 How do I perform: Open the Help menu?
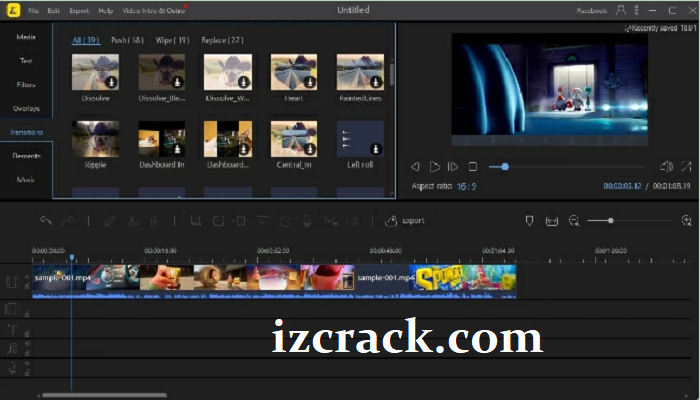click(x=105, y=10)
